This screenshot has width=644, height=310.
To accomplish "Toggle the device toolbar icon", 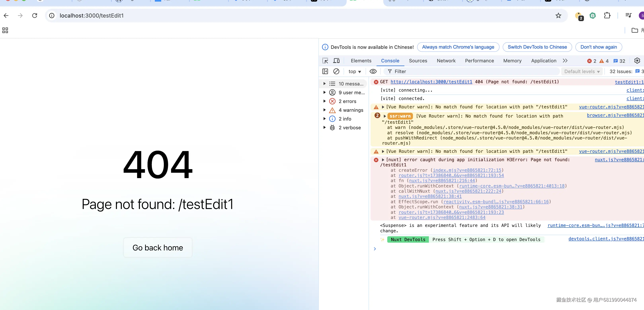I will click(337, 61).
